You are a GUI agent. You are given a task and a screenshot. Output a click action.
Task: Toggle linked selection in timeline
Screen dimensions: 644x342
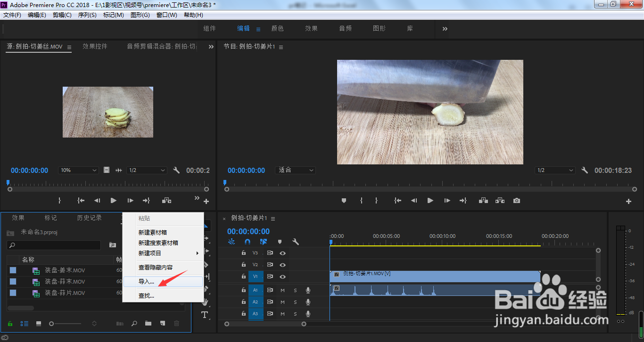(264, 242)
